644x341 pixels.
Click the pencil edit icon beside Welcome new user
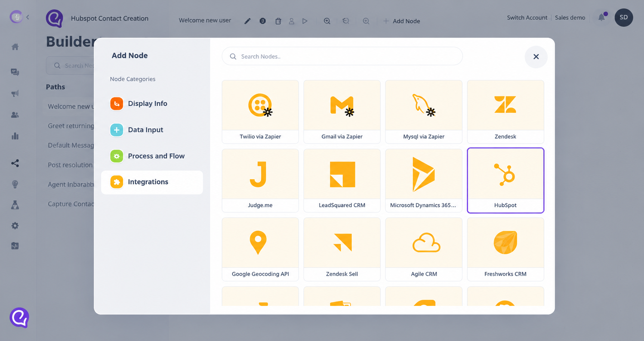(247, 21)
